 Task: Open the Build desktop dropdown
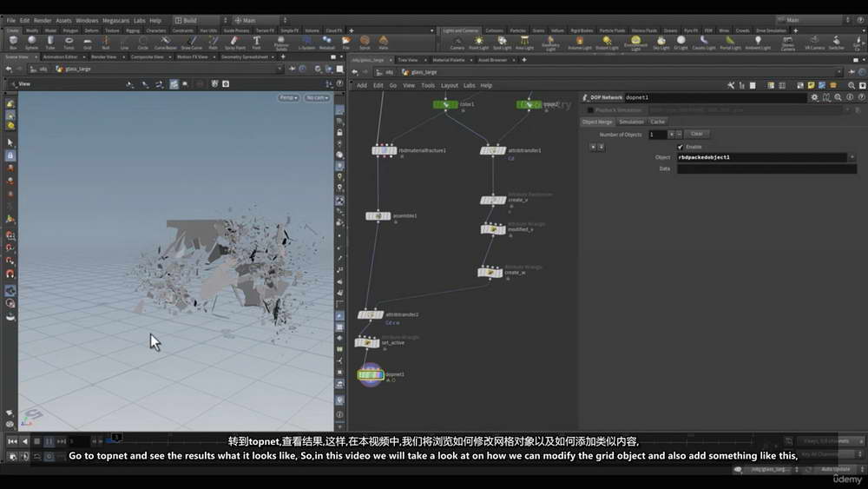tap(201, 21)
